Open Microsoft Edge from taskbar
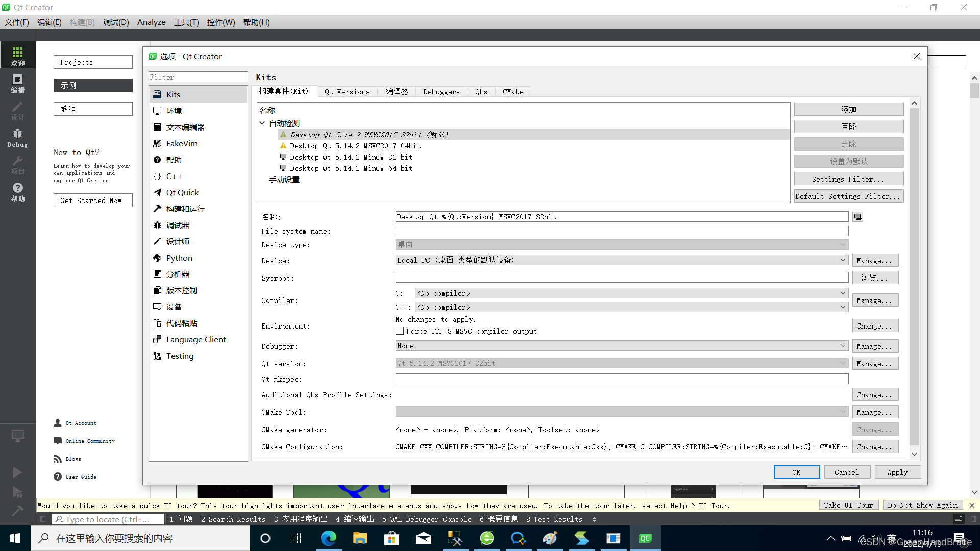Viewport: 980px width, 551px height. tap(328, 538)
